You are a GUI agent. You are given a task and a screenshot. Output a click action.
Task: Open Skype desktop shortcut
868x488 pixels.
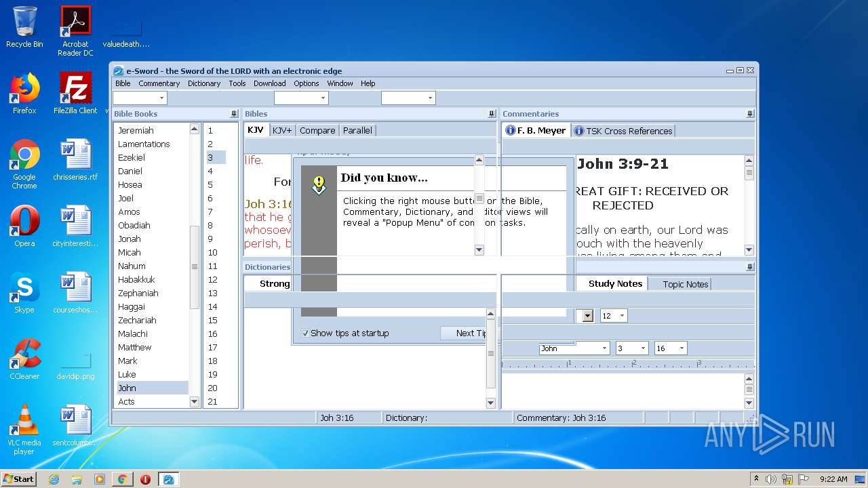pyautogui.click(x=24, y=293)
